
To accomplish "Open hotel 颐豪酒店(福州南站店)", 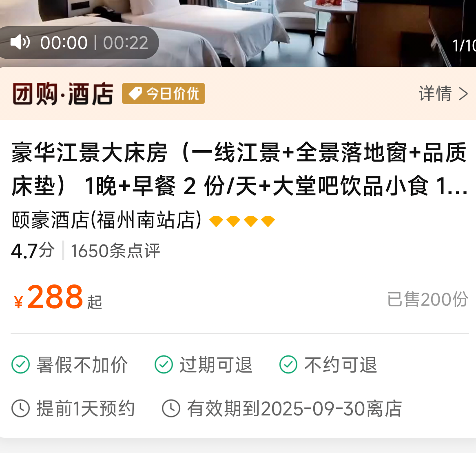I will click(x=106, y=220).
